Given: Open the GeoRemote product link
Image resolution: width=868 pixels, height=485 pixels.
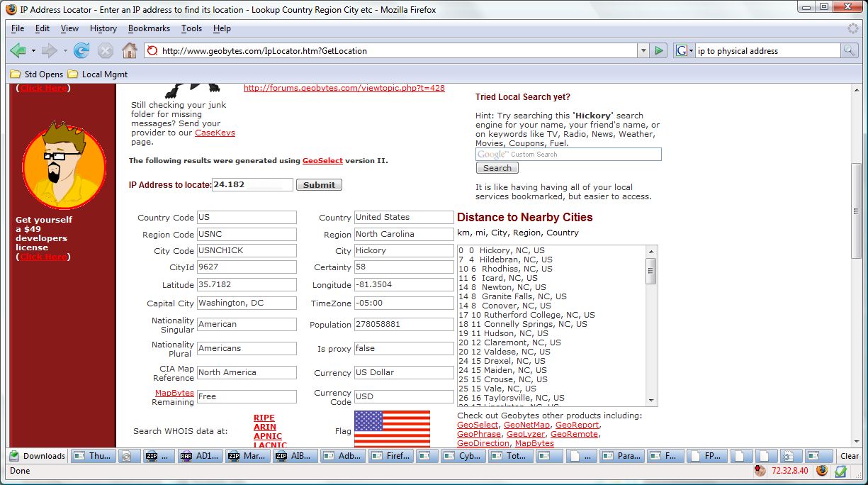Looking at the screenshot, I should point(574,434).
